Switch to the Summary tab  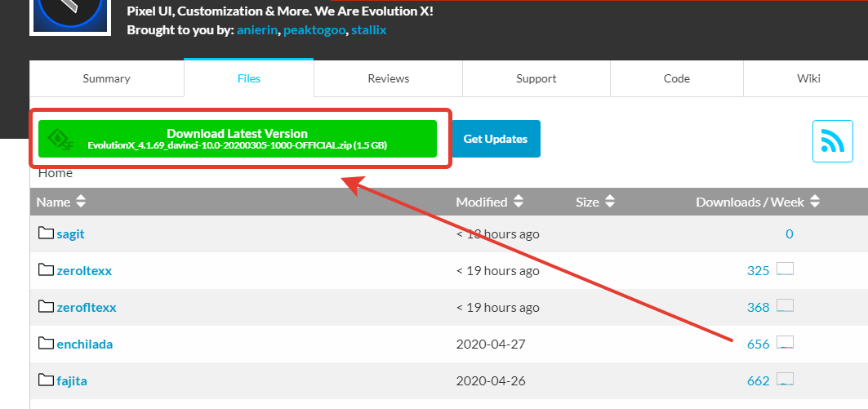(106, 78)
